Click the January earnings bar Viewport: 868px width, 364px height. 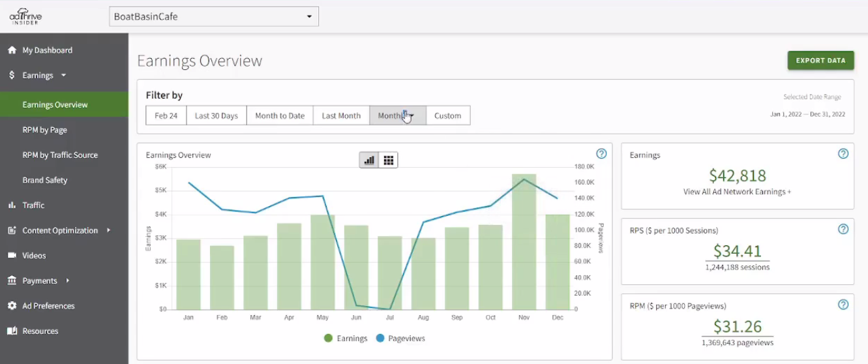(188, 274)
